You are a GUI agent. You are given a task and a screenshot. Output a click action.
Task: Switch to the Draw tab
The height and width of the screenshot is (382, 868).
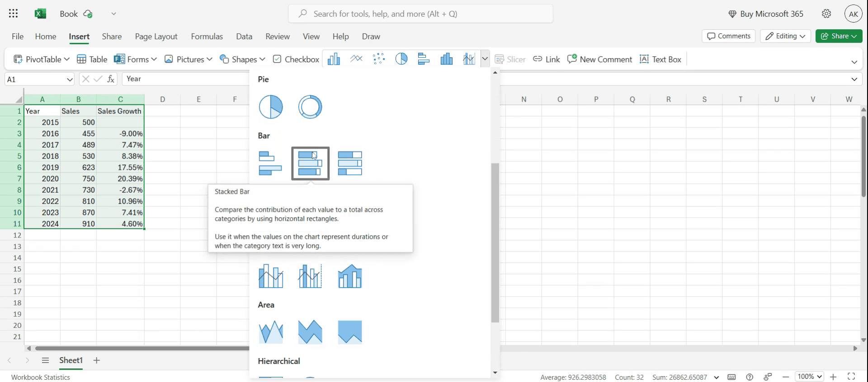pos(371,36)
